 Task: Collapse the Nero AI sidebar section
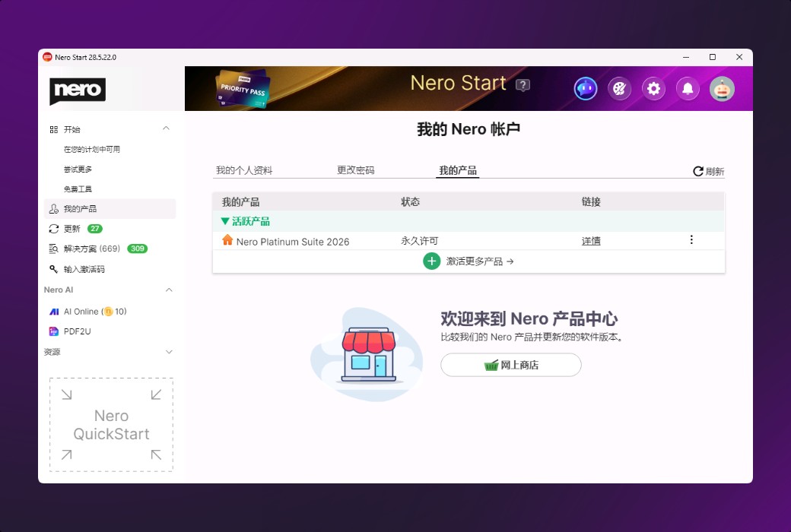tap(166, 290)
